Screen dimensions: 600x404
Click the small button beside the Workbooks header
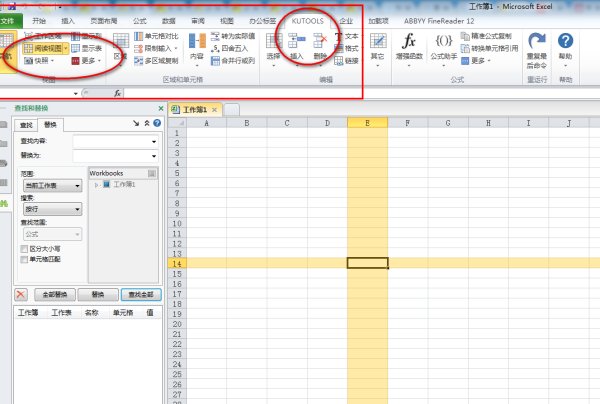point(152,174)
